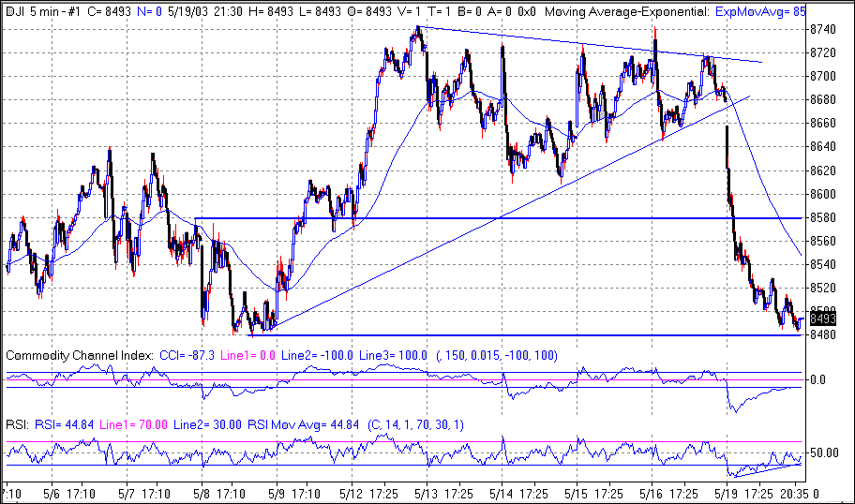Viewport: 855px width, 504px height.
Task: Select the 5/19 date label on time axis
Action: click(727, 495)
